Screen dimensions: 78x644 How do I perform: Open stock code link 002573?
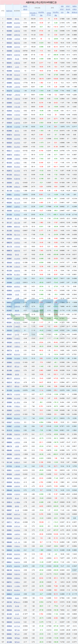tap(9, 55)
